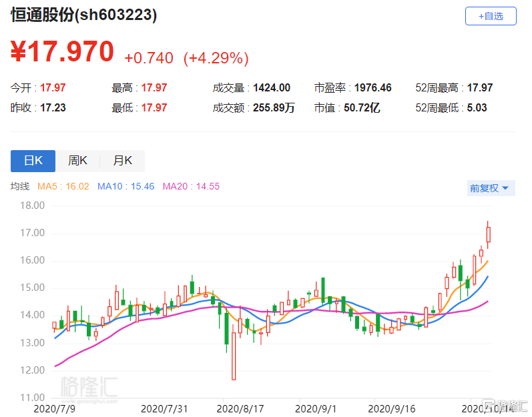This screenshot has height=417, width=532.
Task: Click the 18.00 price axis label
Action: (x=32, y=205)
